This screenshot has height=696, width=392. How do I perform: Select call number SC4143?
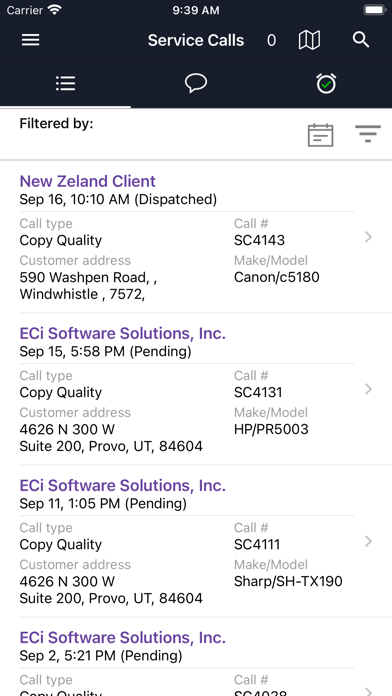pos(259,240)
